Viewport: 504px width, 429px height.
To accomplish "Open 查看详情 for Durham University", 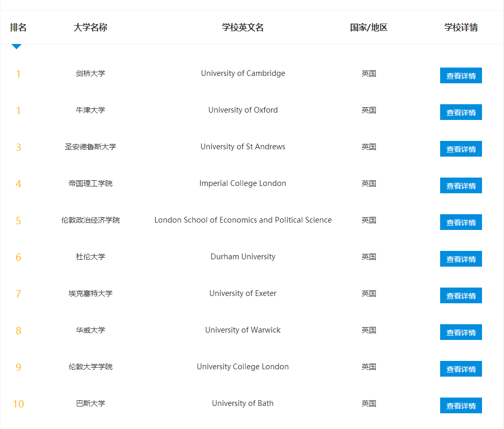I will click(461, 259).
